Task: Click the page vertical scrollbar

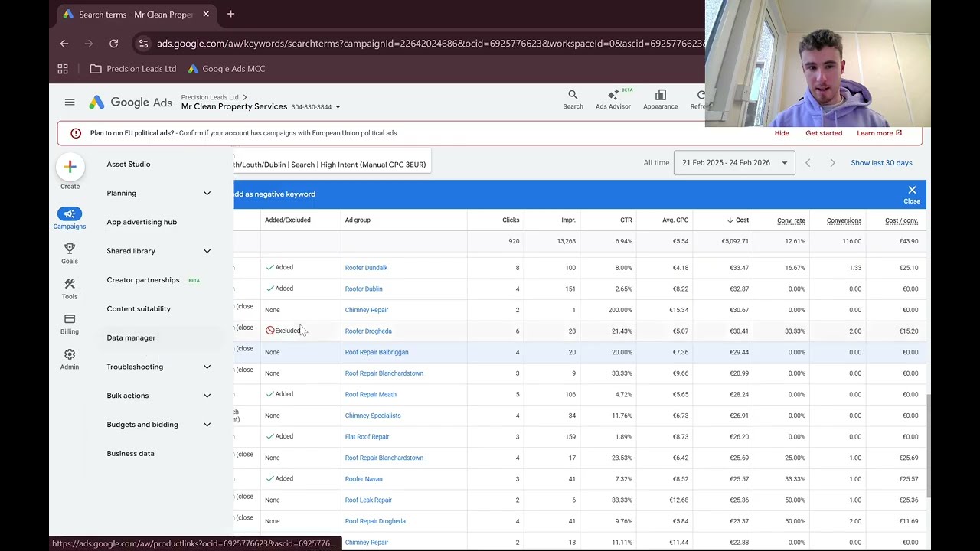Action: tap(929, 446)
